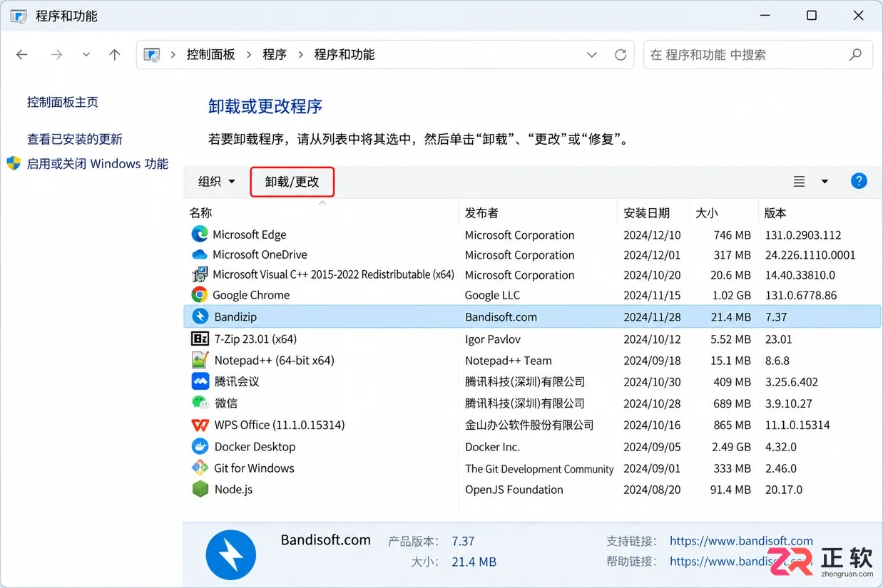Click the WPS Office icon
Viewport: 883px width, 588px height.
(200, 425)
